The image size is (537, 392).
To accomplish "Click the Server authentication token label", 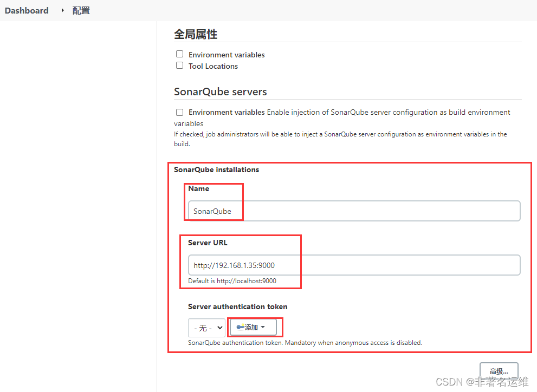I will [238, 306].
